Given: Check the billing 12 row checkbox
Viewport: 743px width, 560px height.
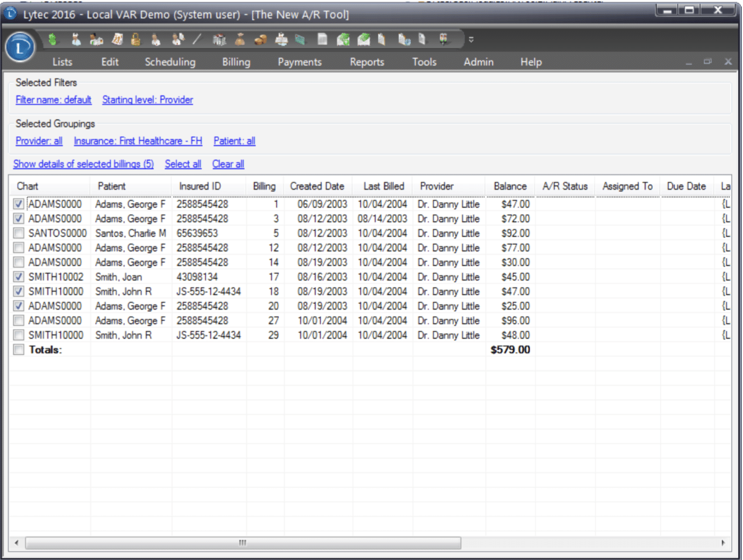Looking at the screenshot, I should click(18, 248).
